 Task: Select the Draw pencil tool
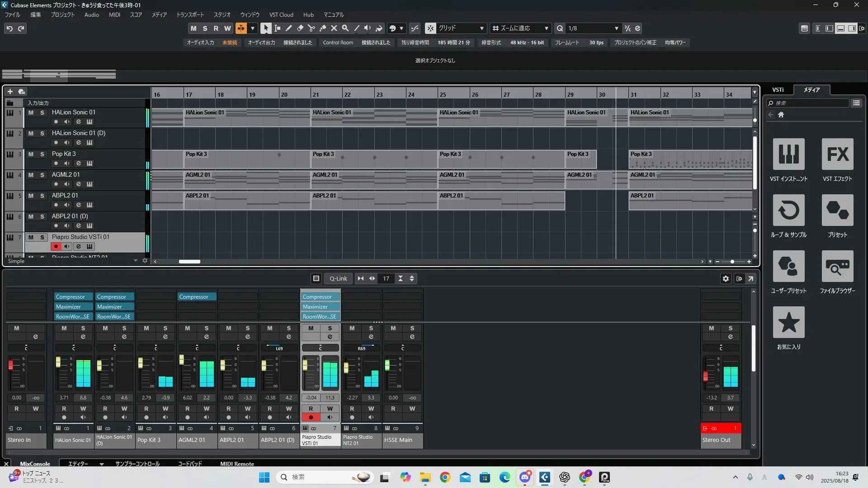click(288, 28)
